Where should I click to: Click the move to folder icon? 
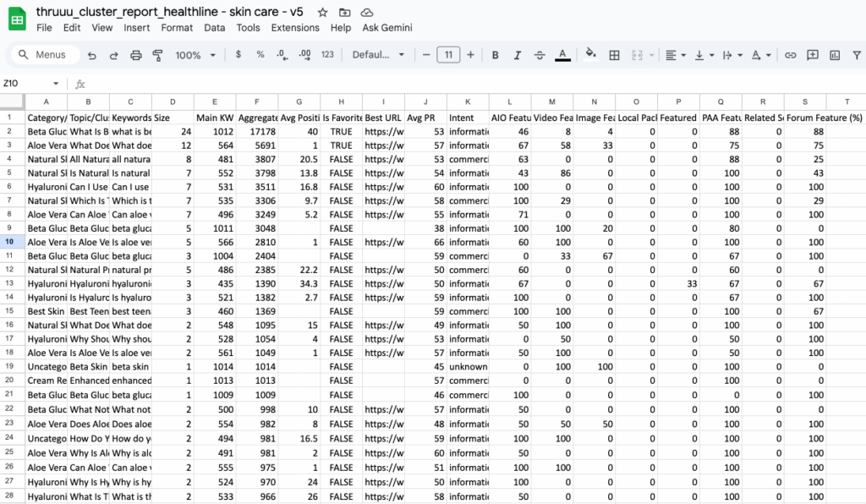click(x=344, y=13)
